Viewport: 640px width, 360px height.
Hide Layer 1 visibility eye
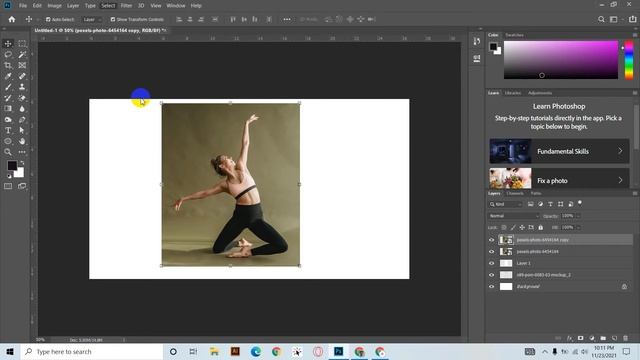point(491,263)
